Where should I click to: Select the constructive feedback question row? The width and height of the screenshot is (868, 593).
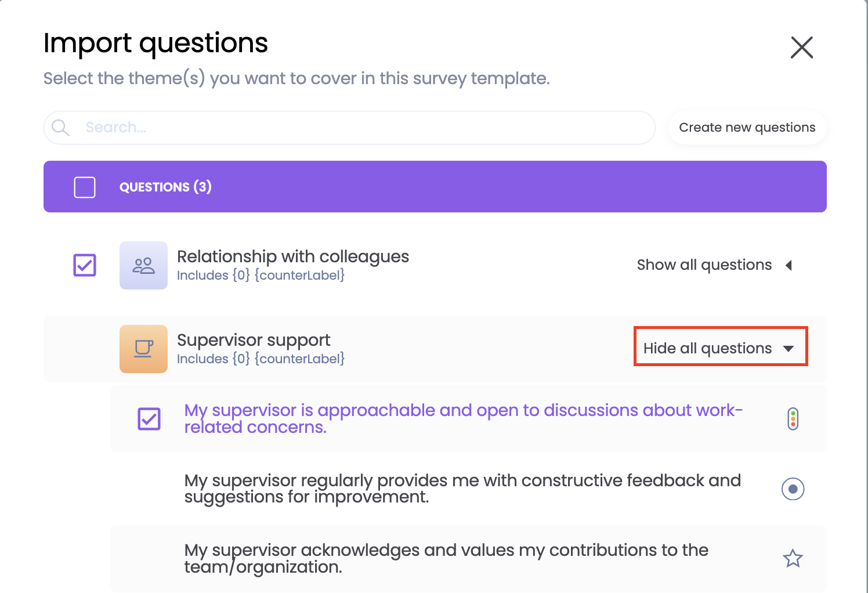tap(462, 489)
